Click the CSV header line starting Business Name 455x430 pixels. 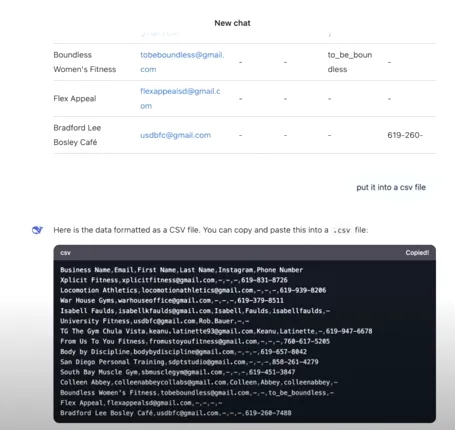181,270
